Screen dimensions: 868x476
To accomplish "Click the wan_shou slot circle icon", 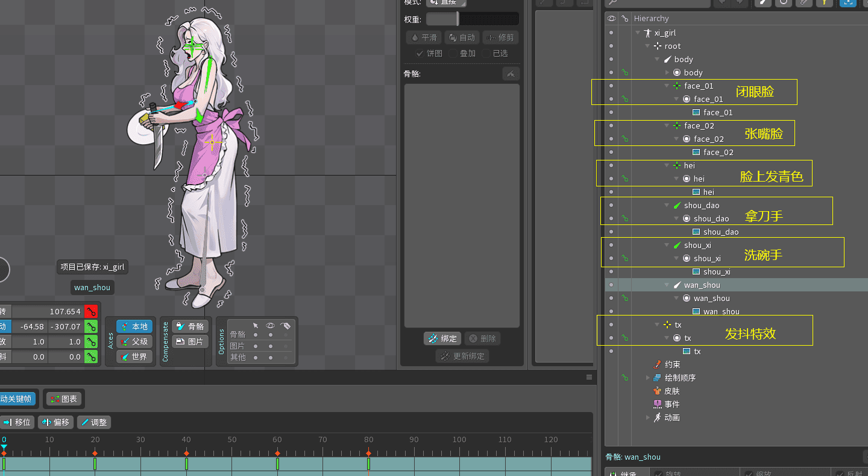I will point(686,298).
